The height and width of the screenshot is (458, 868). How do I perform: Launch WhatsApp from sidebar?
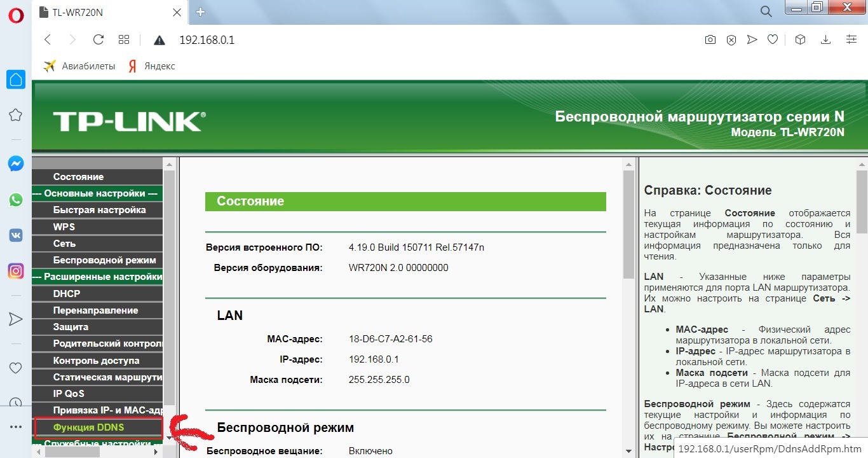16,200
